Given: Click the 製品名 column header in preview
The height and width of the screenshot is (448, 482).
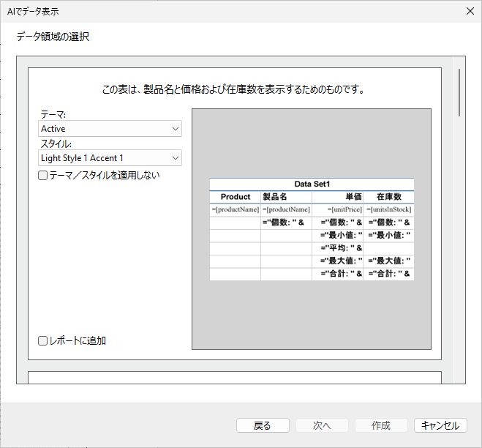Looking at the screenshot, I should click(286, 197).
